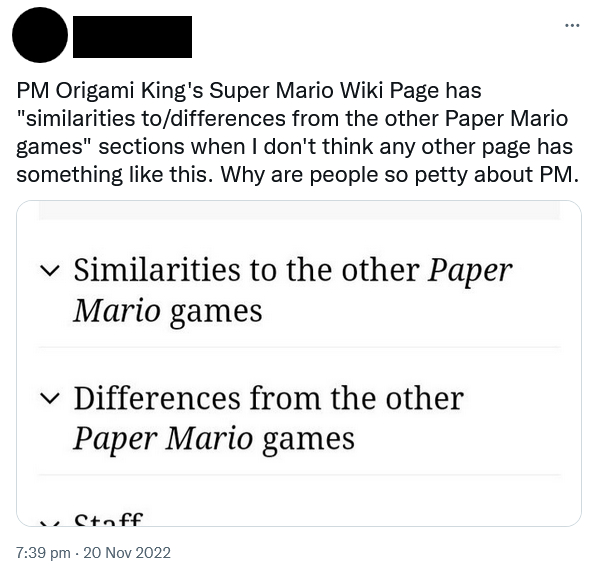The image size is (598, 575).
Task: Open the redacted author name block
Action: [x=132, y=37]
